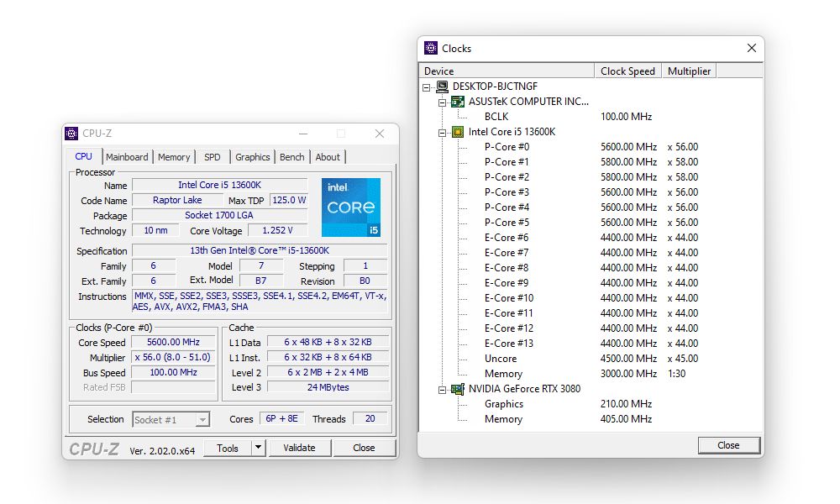Open the Socket #1 selection dropdown
This screenshot has width=840, height=504.
(202, 419)
